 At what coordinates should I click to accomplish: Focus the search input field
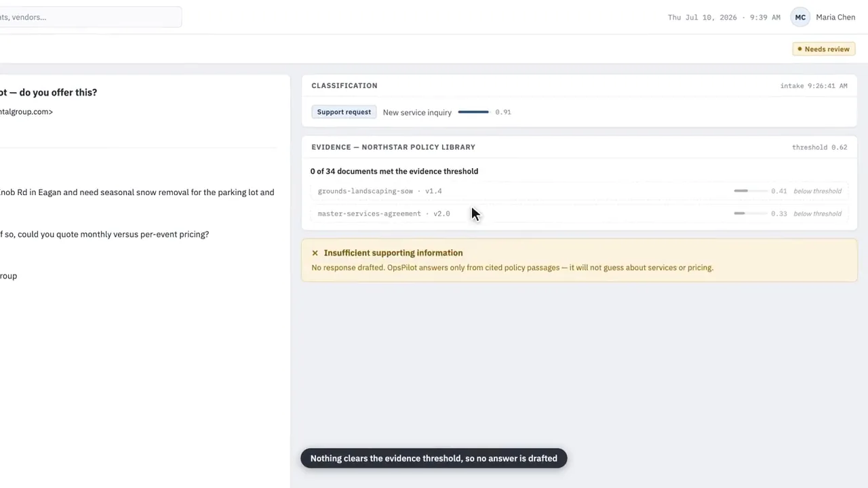pos(91,17)
